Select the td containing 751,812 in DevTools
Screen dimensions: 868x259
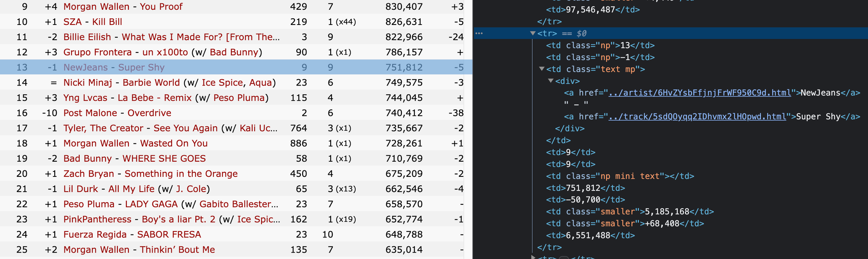tap(586, 187)
